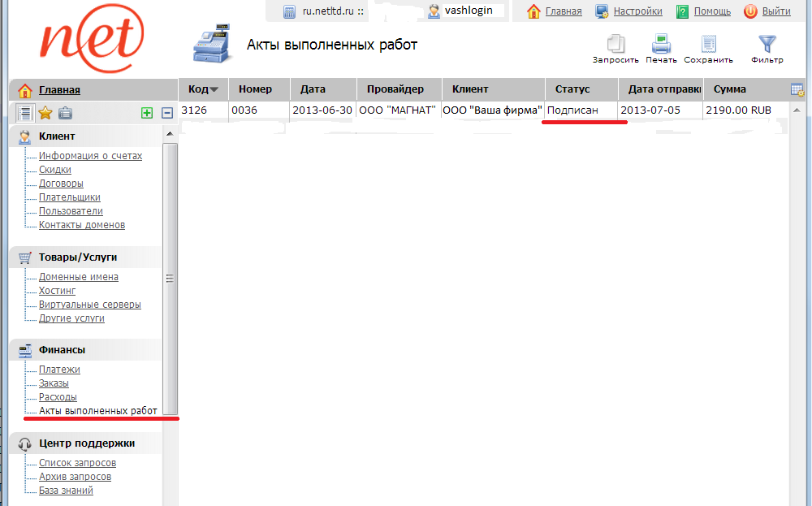Screen dimensions: 812x506
Task: Click the Выйти logout link
Action: click(x=776, y=11)
